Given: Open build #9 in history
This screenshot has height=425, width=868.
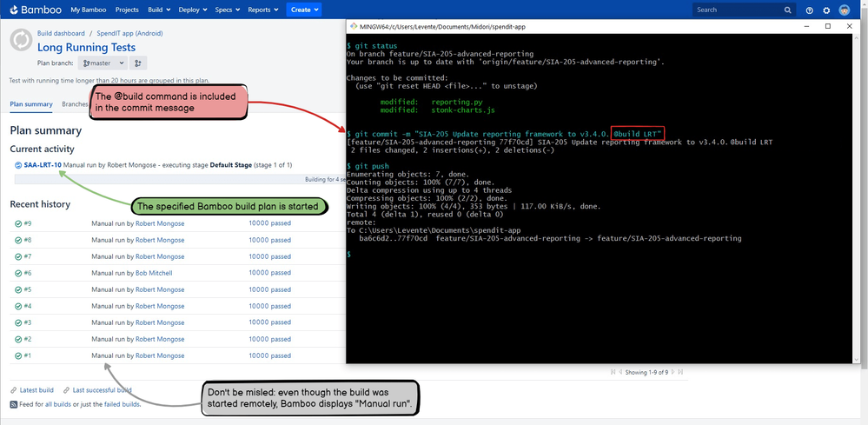Looking at the screenshot, I should pos(28,223).
